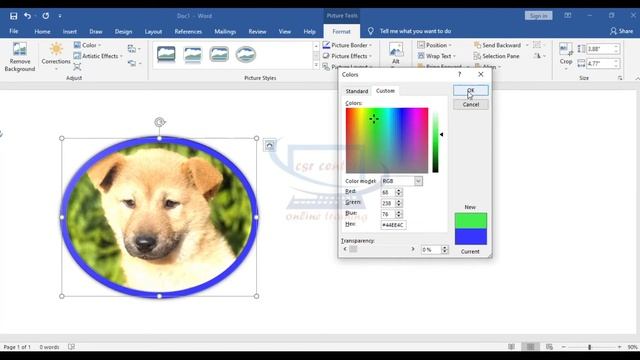Click Send Backward
The image size is (640, 360).
(x=497, y=45)
